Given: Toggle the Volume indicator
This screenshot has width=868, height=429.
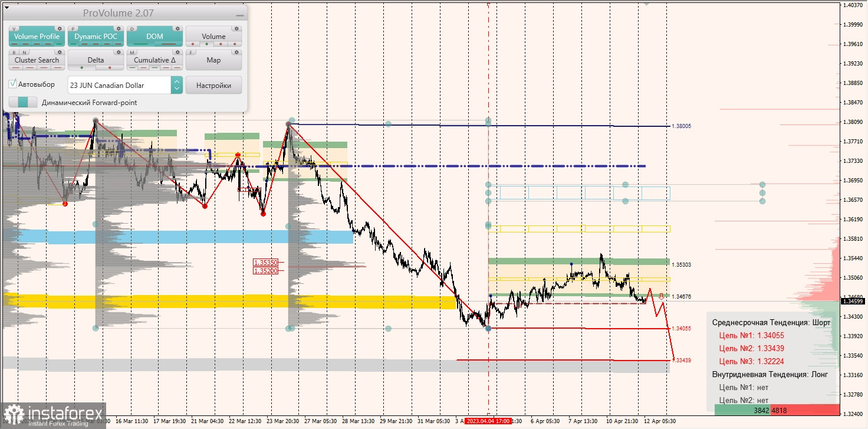Looking at the screenshot, I should [213, 37].
